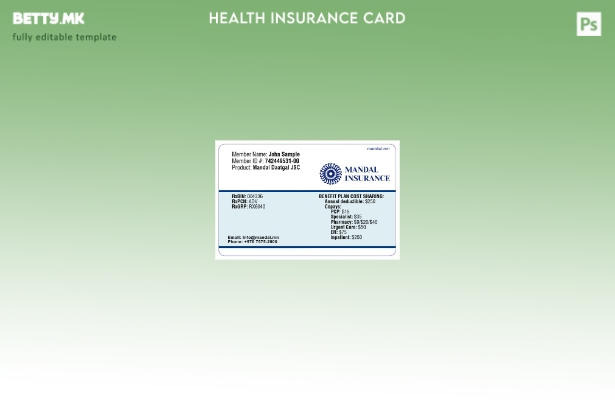
Task: Click the BETTY.MK logo
Action: (48, 19)
